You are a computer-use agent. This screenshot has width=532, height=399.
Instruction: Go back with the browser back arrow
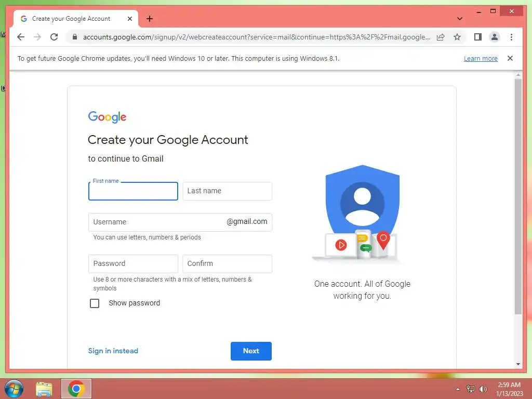coord(21,37)
